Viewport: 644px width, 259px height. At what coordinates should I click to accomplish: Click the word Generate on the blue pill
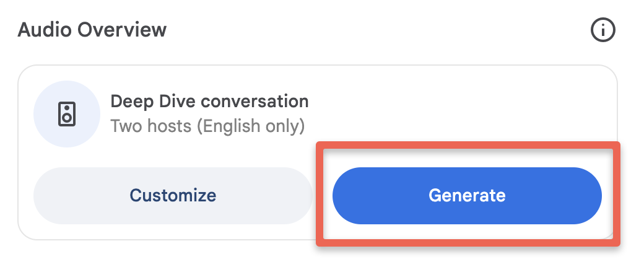click(467, 196)
